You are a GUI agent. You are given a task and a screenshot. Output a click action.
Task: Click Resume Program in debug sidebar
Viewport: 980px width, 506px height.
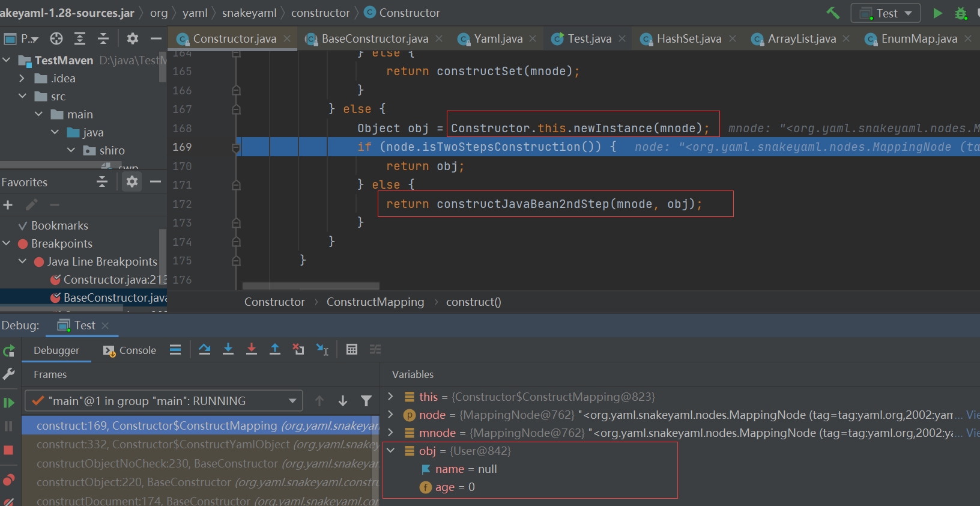click(x=8, y=403)
